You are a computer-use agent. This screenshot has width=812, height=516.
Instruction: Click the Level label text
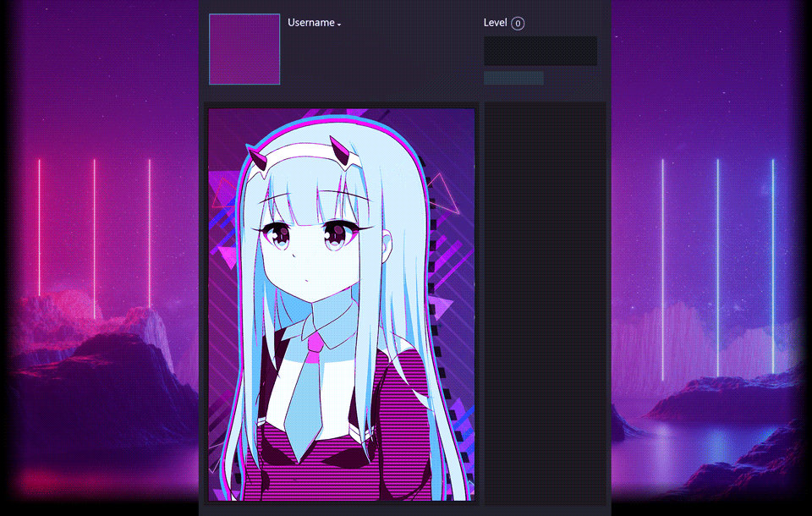495,23
